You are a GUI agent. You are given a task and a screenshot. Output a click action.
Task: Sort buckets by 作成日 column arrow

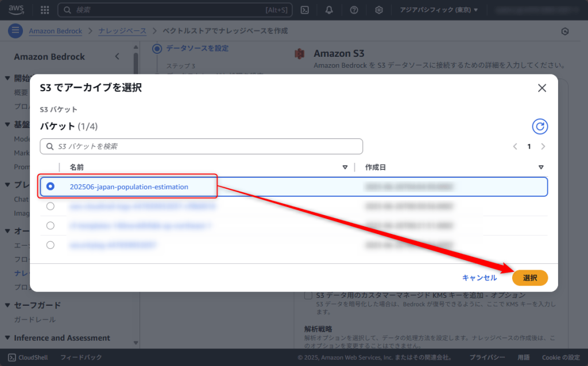[x=541, y=168]
